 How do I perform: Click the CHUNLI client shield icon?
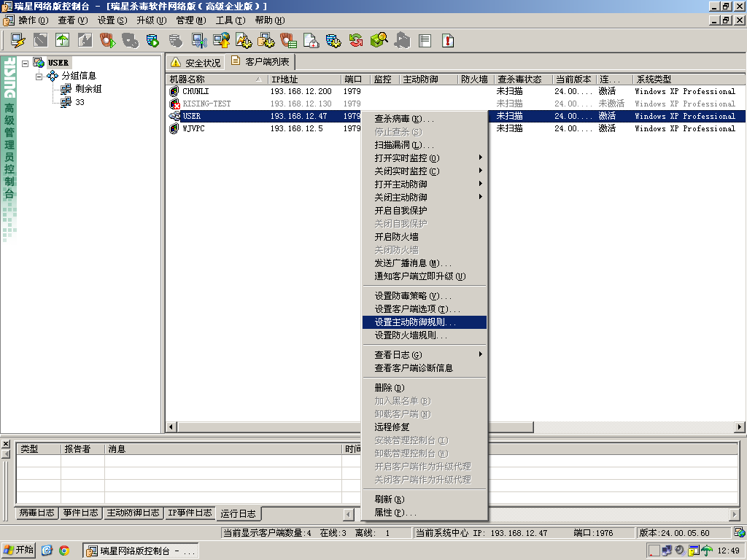[174, 92]
